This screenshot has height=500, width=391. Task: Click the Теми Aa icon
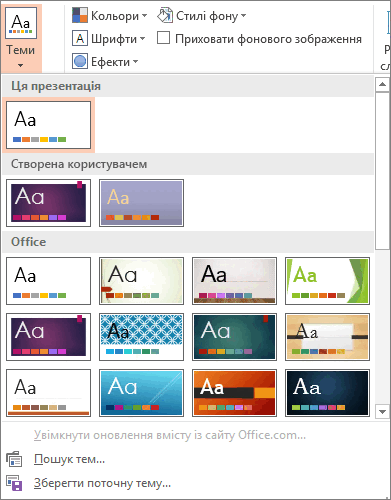coord(21,23)
